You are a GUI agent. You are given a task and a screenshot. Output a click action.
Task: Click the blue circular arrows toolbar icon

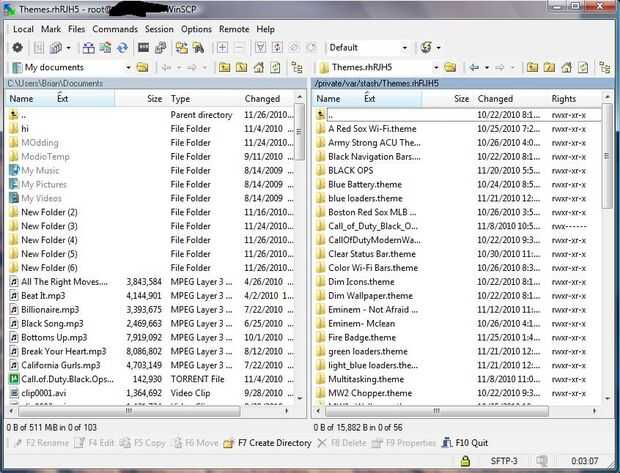(122, 48)
